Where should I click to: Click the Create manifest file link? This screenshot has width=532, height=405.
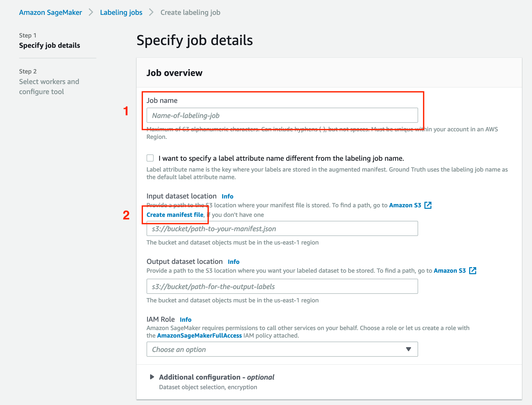pyautogui.click(x=175, y=215)
